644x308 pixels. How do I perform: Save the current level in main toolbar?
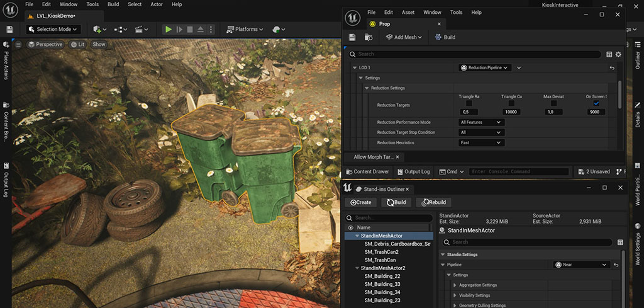(x=9, y=30)
